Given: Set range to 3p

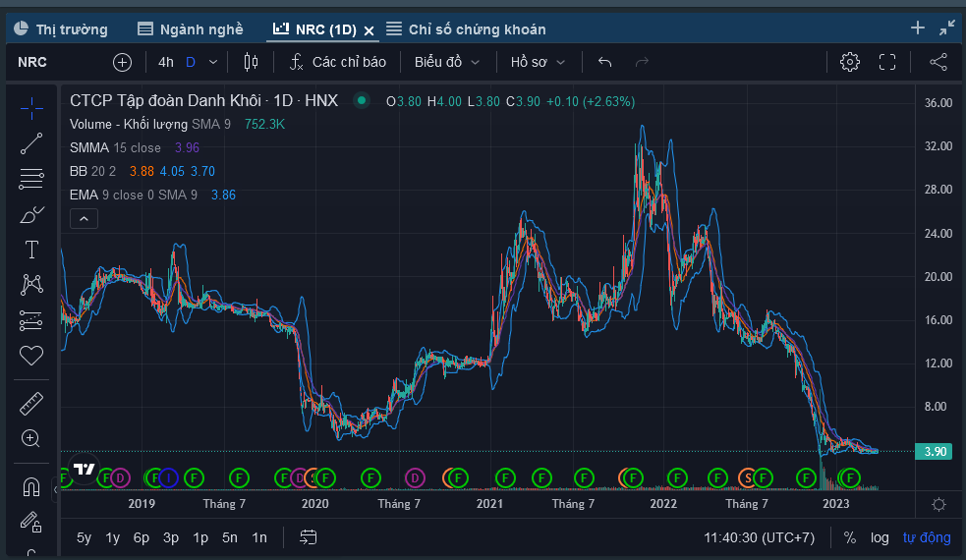Looking at the screenshot, I should click(x=171, y=537).
